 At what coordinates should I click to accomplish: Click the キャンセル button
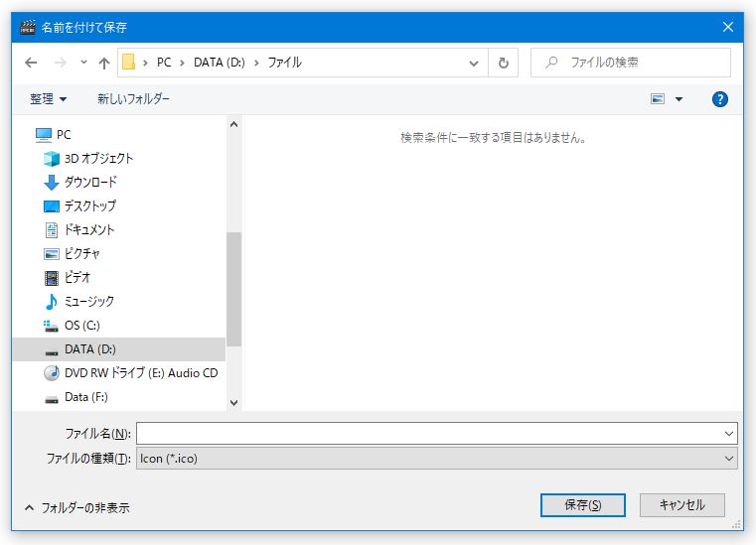click(682, 505)
